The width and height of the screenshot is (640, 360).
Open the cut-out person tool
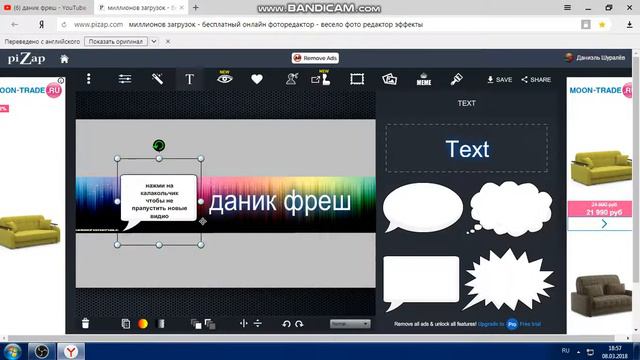pos(292,79)
